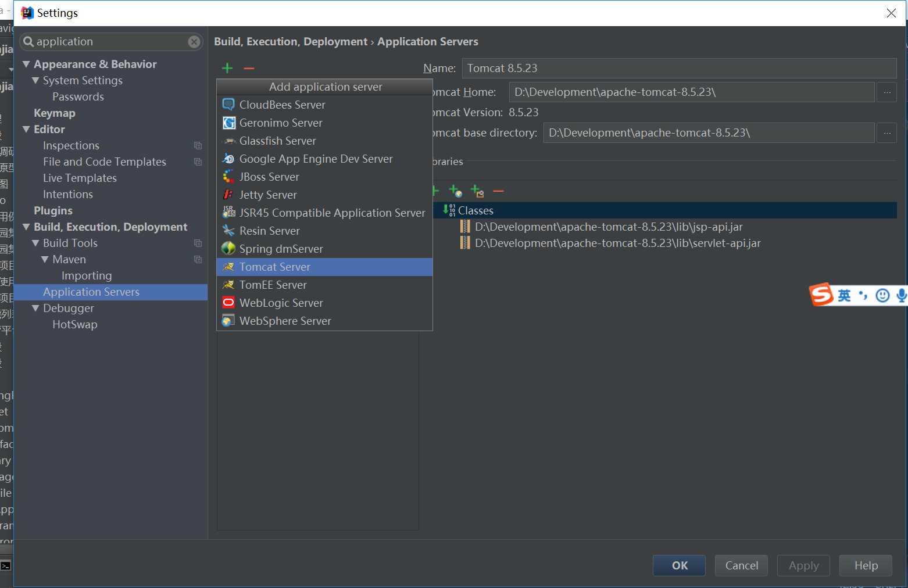Click the servlet-api.jar archive icon
908x588 pixels.
point(465,243)
